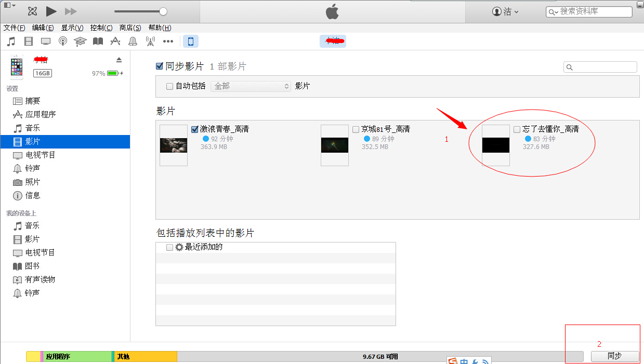Enable the 自动包括 option
Screen dimensions: 644x364
[x=169, y=86]
